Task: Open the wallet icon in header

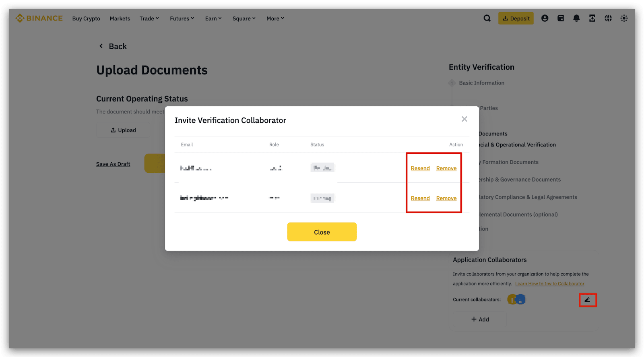Action: 561,18
